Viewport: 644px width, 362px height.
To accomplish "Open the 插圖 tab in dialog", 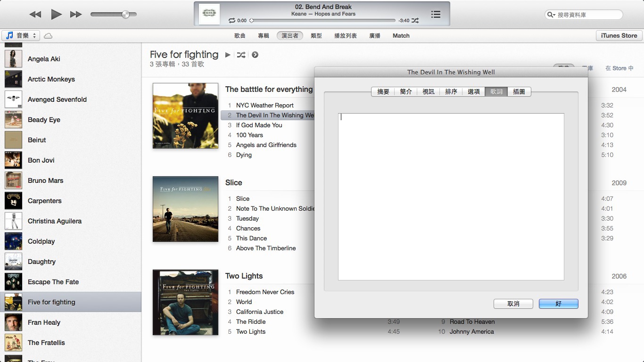I will tap(519, 92).
